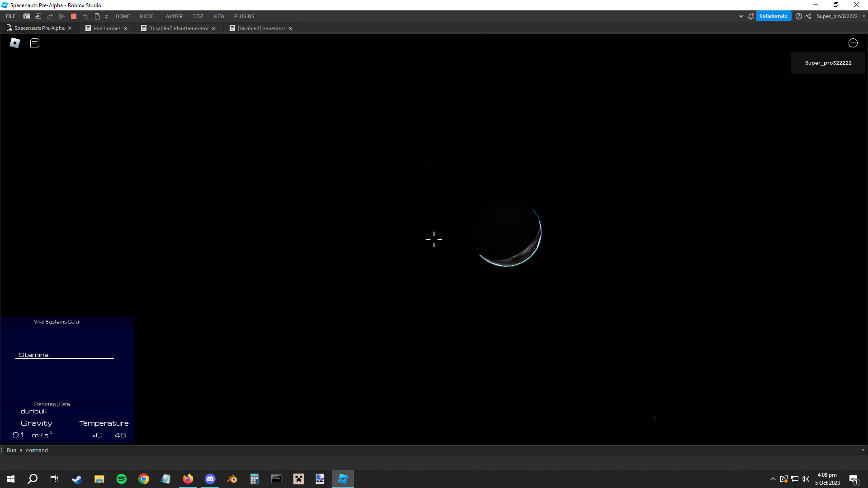Redo the last action via the Redo icon
Viewport: 868px width, 488px height.
coord(50,16)
